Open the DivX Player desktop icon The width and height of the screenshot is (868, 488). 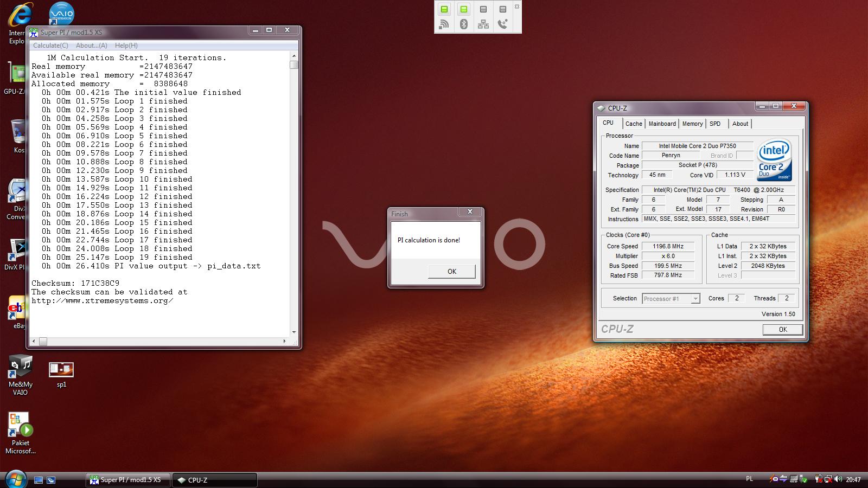pyautogui.click(x=16, y=255)
